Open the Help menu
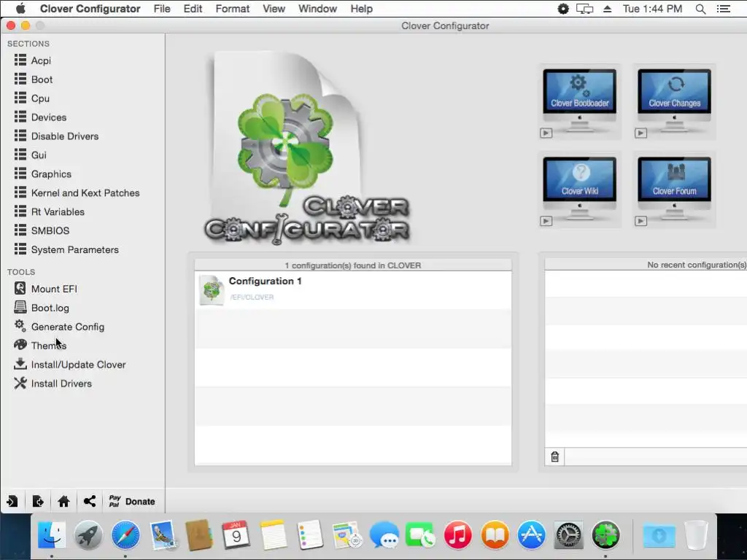 pos(362,9)
